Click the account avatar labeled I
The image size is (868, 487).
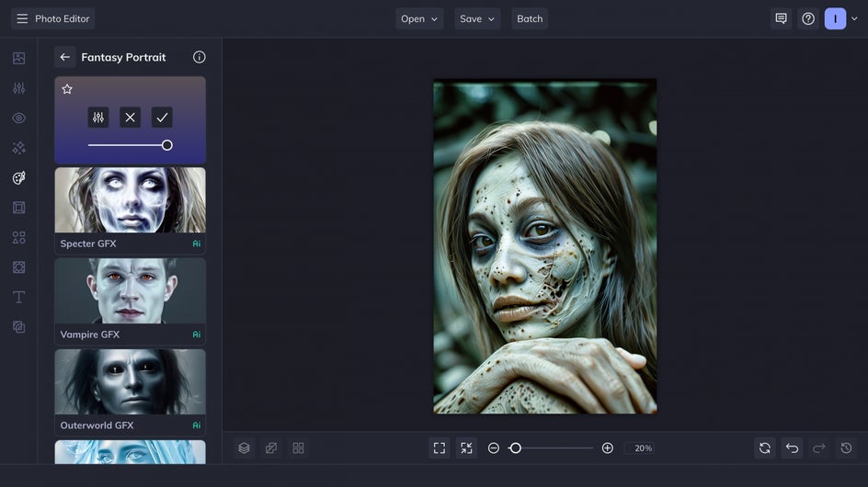[835, 18]
